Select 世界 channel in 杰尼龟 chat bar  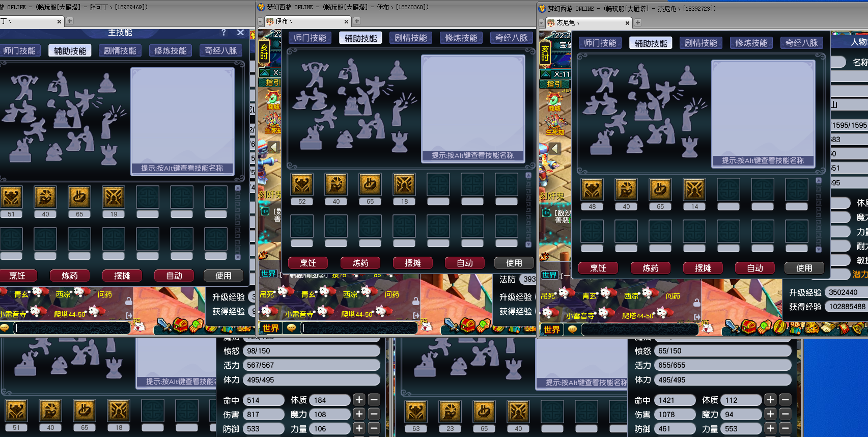552,330
